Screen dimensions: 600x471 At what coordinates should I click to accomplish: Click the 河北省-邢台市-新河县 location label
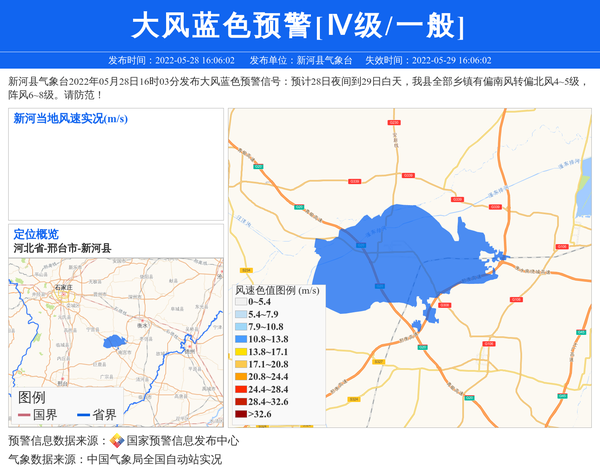tap(62, 248)
